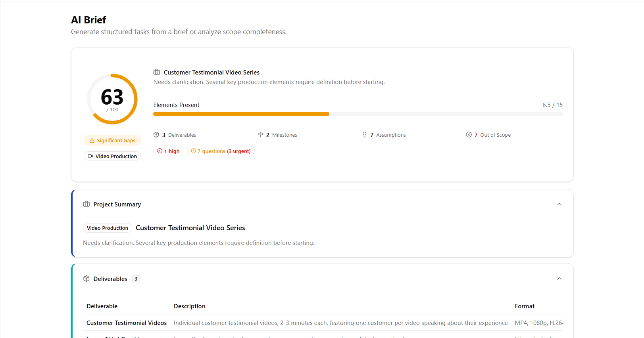Open the 7 questions urgent badge

click(x=221, y=151)
